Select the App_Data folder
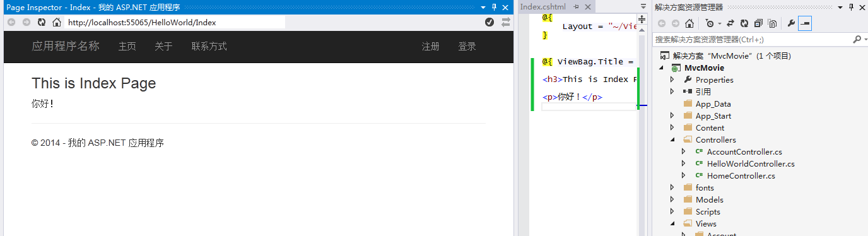 [x=713, y=103]
